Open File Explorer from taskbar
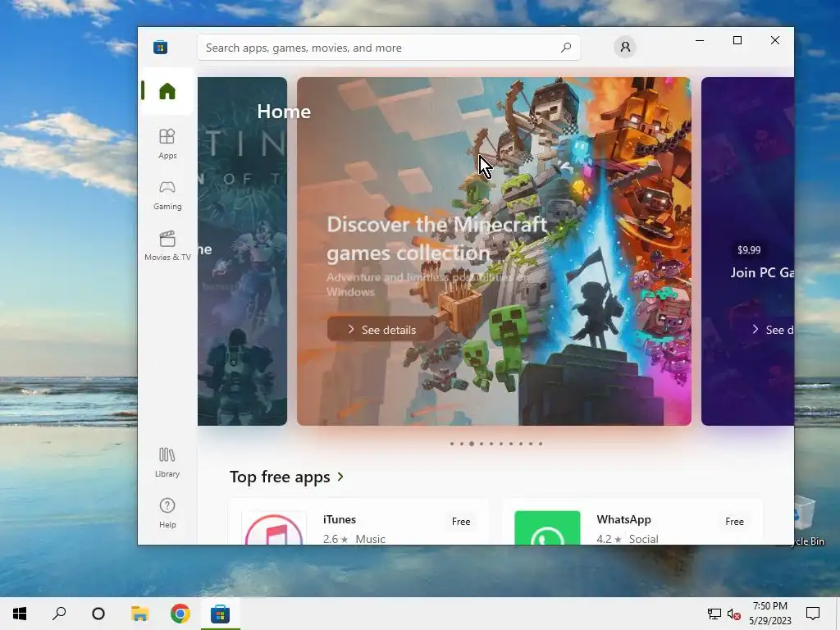This screenshot has width=840, height=630. coord(139,614)
